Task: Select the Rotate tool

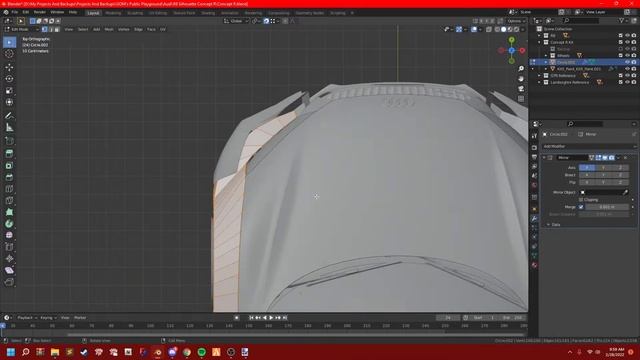Action: coord(9,79)
